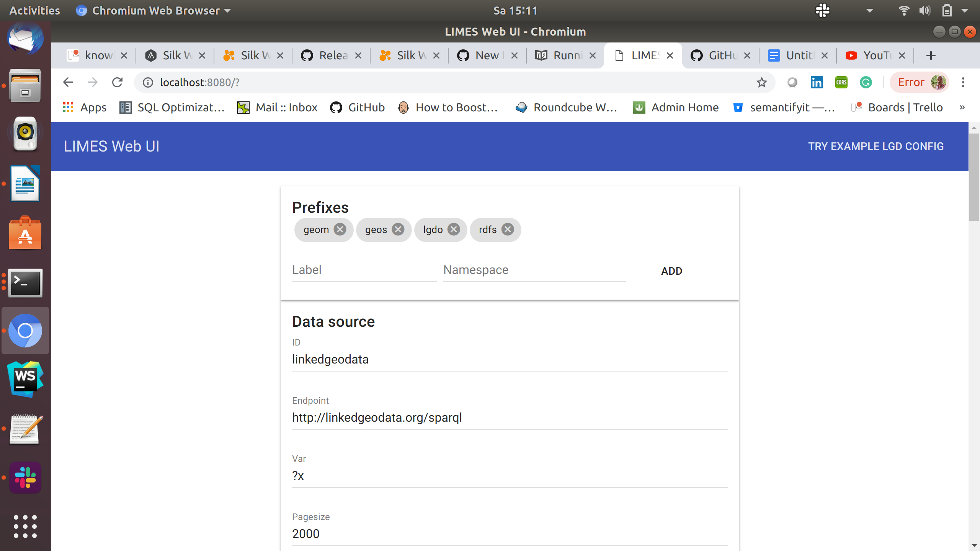
Task: Open the LinkedIn extension
Action: pos(817,82)
